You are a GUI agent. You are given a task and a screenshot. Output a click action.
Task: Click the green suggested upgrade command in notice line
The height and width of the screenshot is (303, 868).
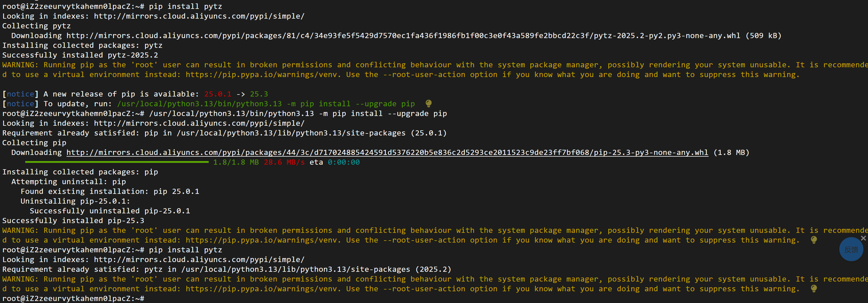266,104
